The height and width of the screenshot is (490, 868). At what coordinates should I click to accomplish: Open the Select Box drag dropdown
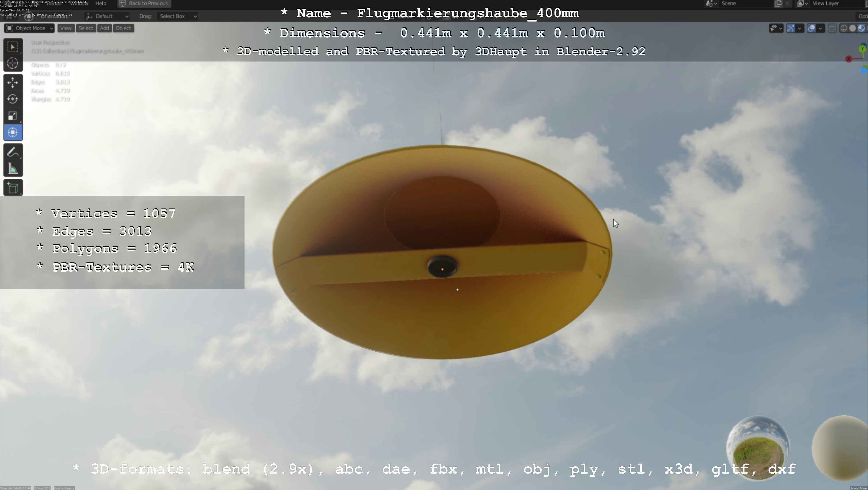tap(178, 16)
